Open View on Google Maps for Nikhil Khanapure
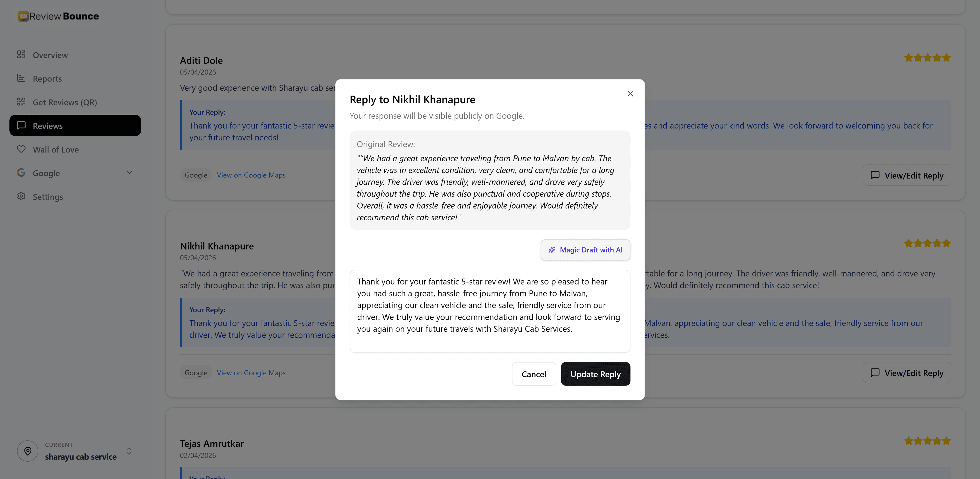Viewport: 980px width, 479px height. click(251, 373)
